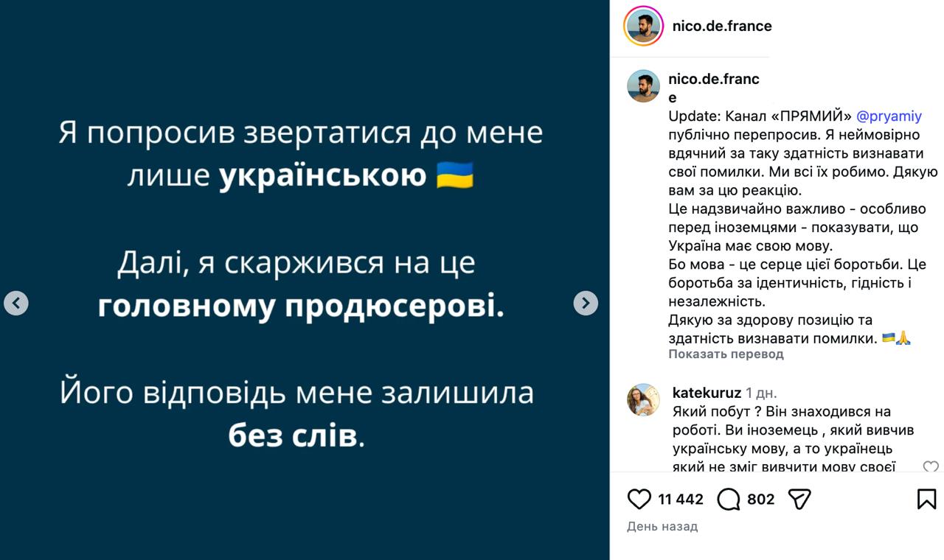Click the nico.de.france avatar in the header
The height and width of the screenshot is (560, 944).
[x=641, y=26]
